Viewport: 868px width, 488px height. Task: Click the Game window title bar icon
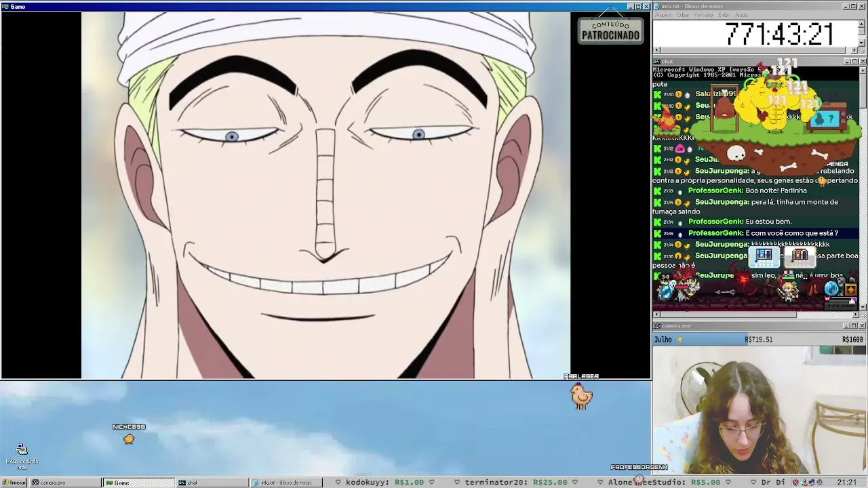click(x=5, y=7)
